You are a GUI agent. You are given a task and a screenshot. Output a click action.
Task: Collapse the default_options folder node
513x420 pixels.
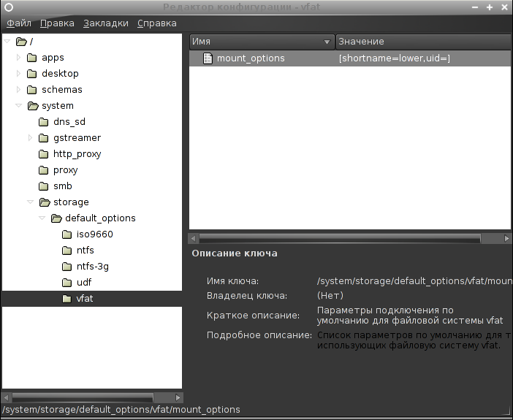pyautogui.click(x=42, y=218)
